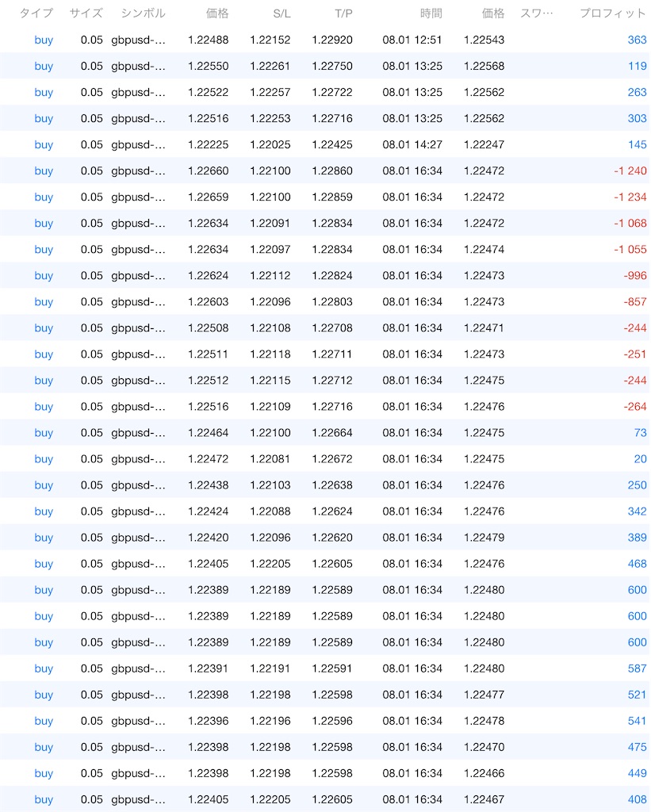Click buy in the row with loss -996

click(44, 276)
